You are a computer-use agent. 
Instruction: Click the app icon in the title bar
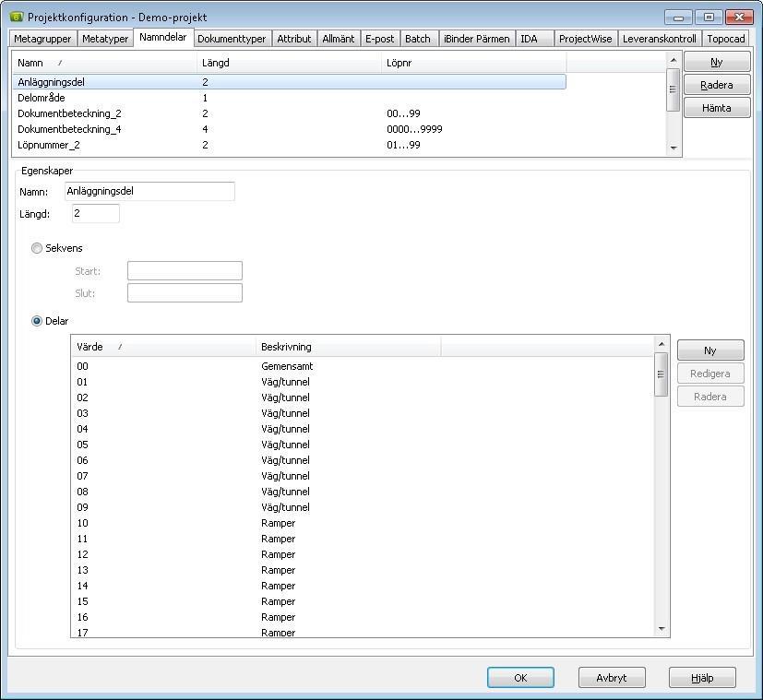[x=16, y=17]
